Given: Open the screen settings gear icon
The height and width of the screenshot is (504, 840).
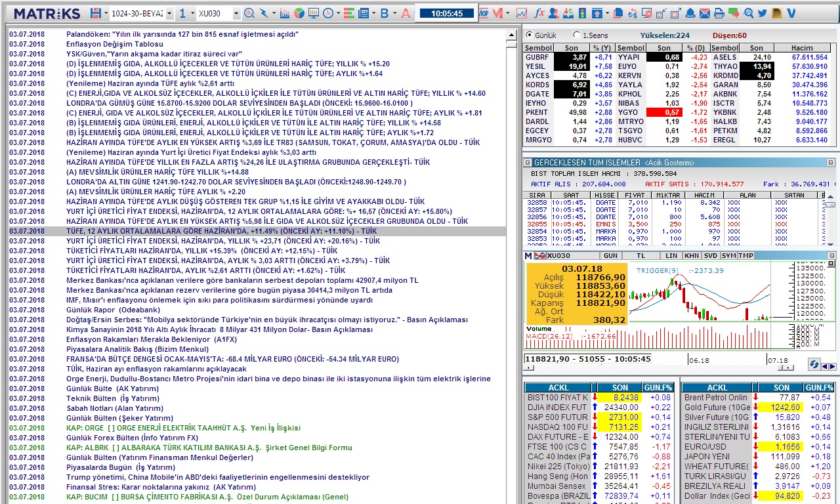Looking at the screenshot, I should point(647,13).
